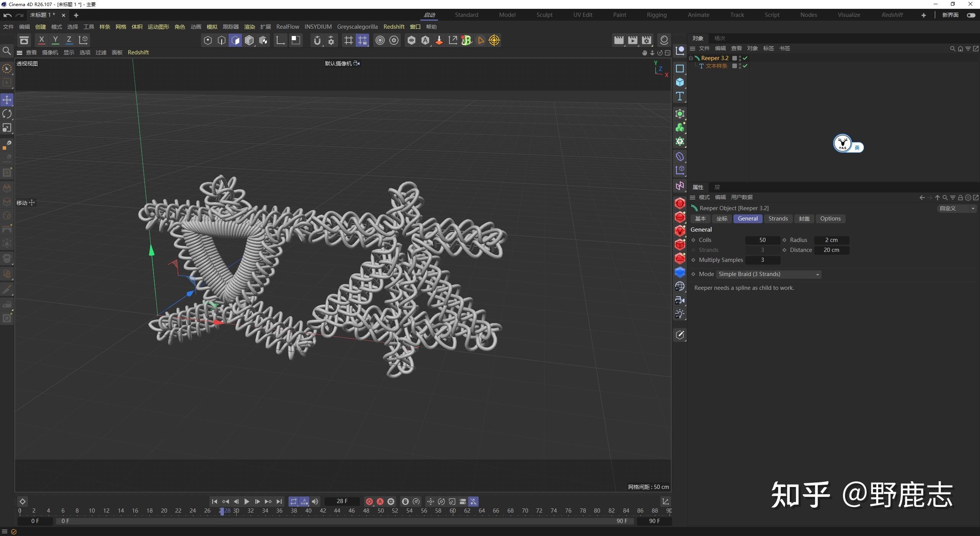Click the Coils value field showing 50
This screenshot has width=980, height=536.
(762, 240)
